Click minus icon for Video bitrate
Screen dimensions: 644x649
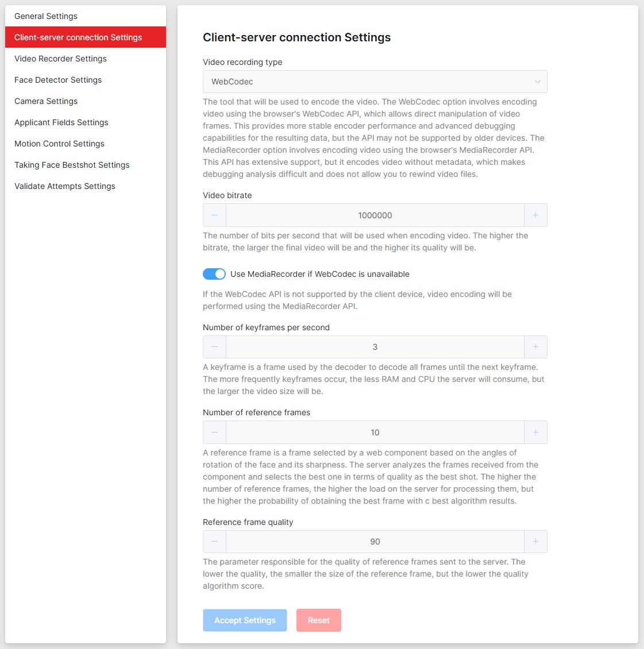point(215,215)
